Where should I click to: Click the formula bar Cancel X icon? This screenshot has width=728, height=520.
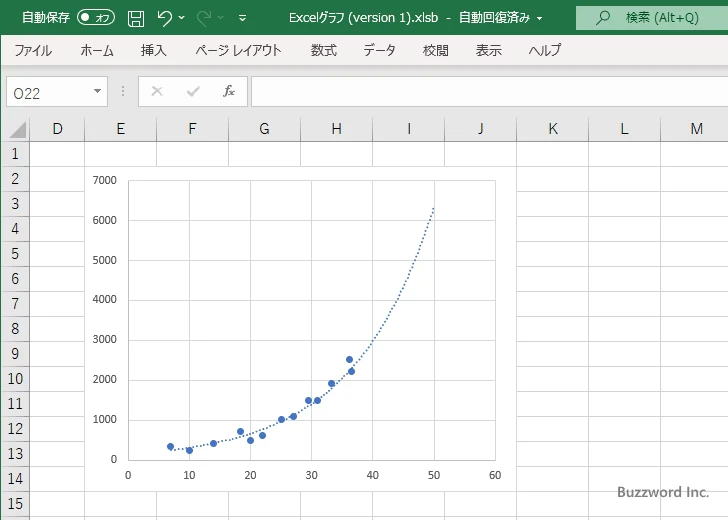point(157,91)
